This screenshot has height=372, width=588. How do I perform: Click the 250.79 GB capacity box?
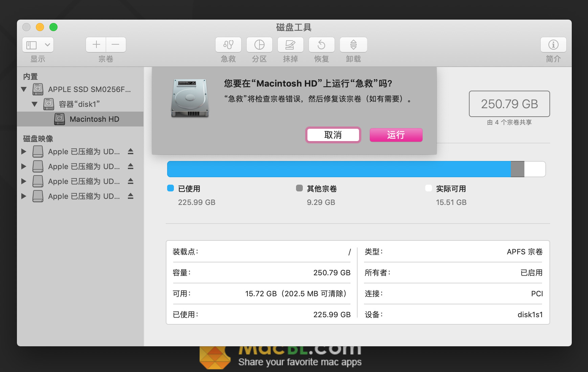click(510, 104)
